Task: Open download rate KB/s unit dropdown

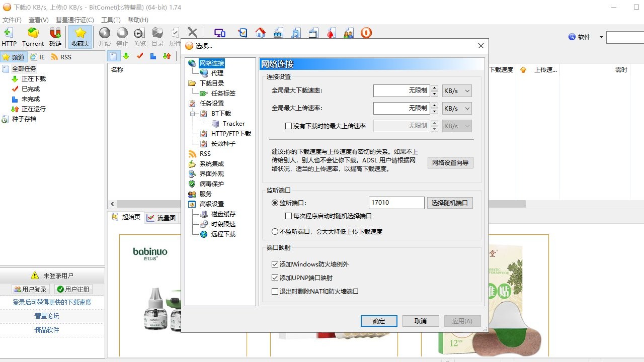Action: click(457, 91)
